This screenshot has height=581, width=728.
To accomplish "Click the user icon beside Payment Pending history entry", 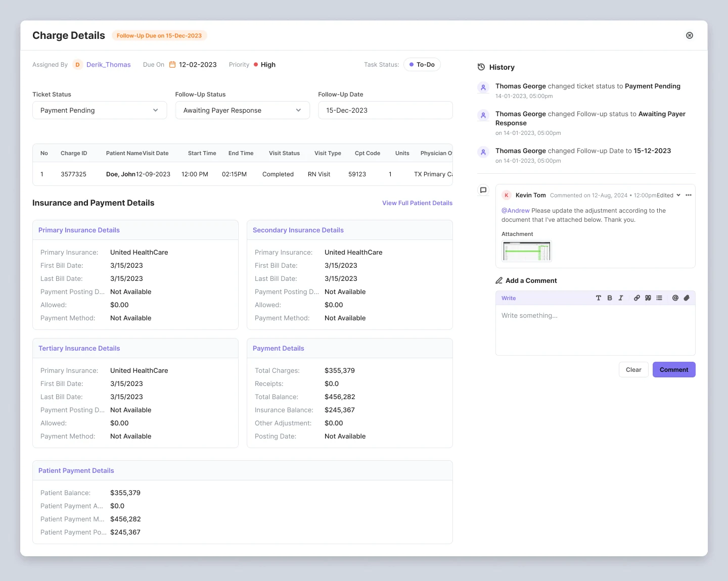I will tap(483, 87).
